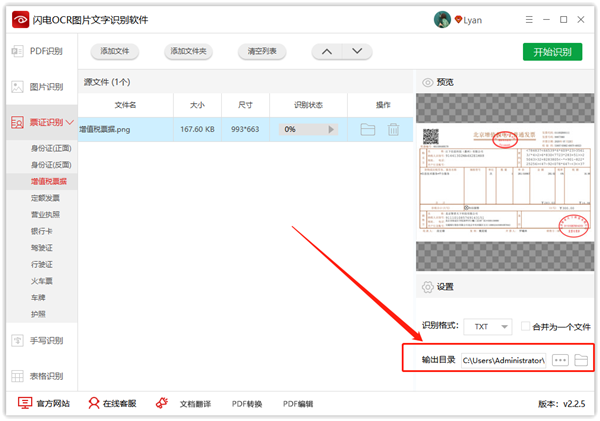Start recognition via row play arrow
Image resolution: width=600 pixels, height=421 pixels.
tap(332, 129)
